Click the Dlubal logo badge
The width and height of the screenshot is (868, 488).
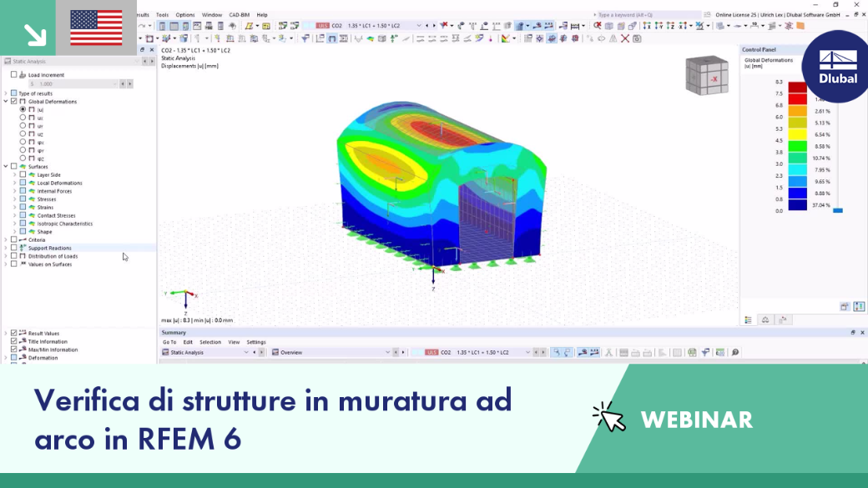(838, 67)
